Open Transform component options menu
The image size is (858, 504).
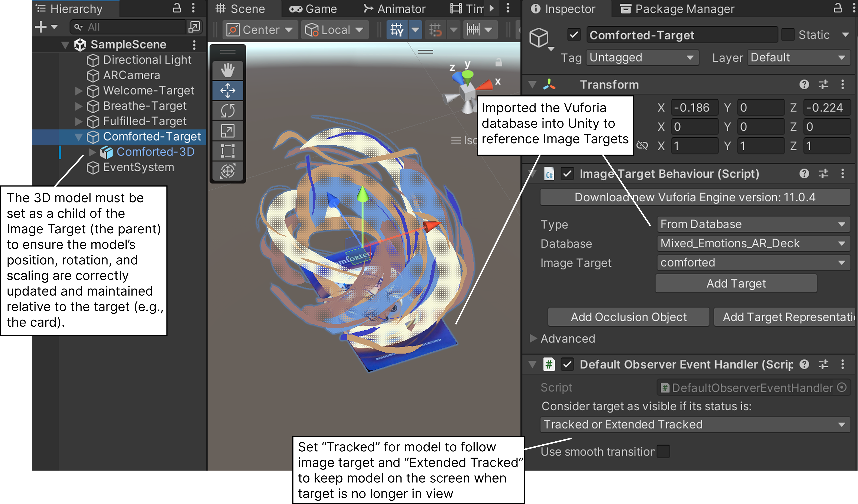(843, 84)
